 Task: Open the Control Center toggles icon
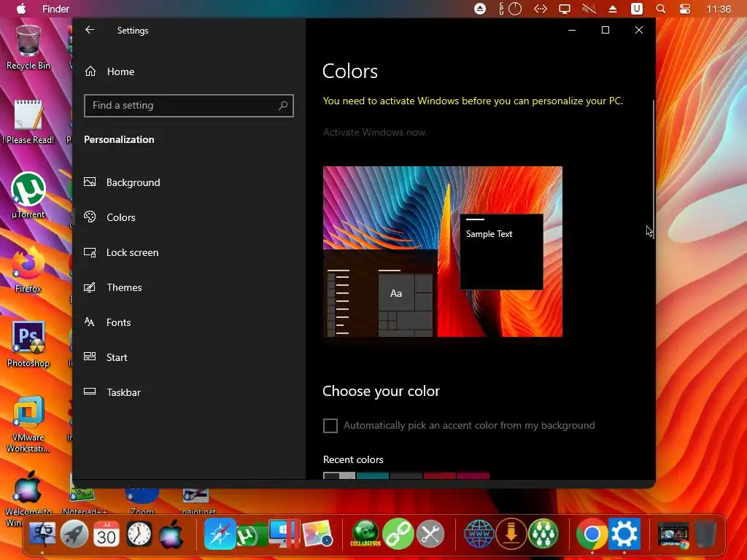(x=685, y=9)
